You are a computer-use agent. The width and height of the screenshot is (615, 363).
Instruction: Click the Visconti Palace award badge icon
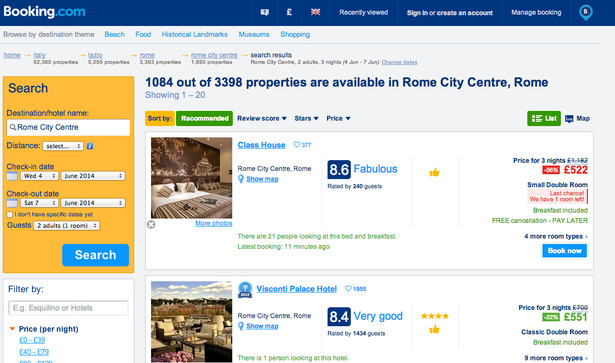tap(245, 290)
